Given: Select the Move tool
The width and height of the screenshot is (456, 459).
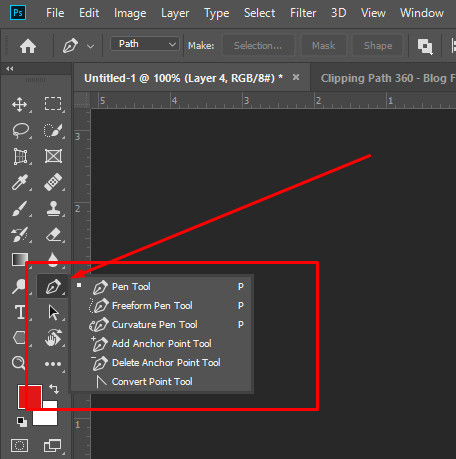Looking at the screenshot, I should (20, 104).
